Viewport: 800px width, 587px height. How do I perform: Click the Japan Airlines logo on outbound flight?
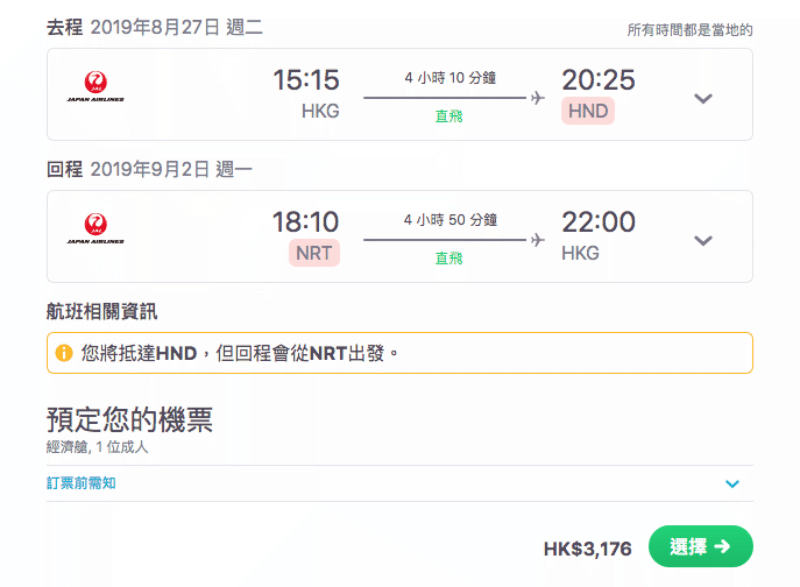(95, 86)
